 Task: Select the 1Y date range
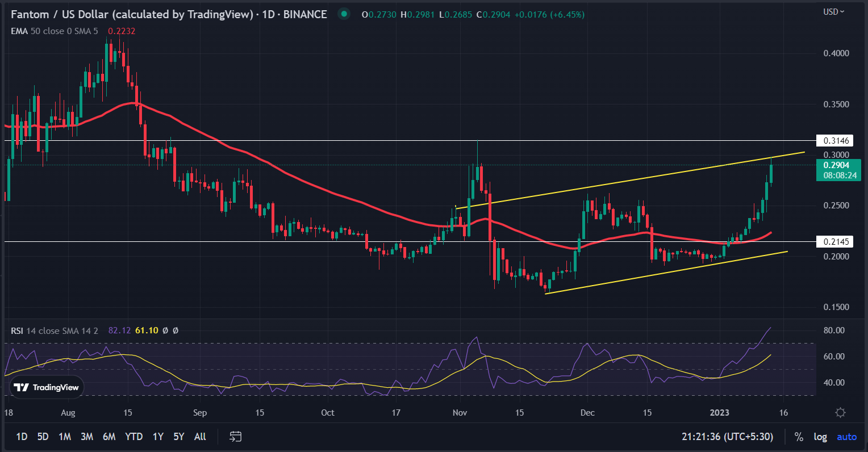click(158, 437)
